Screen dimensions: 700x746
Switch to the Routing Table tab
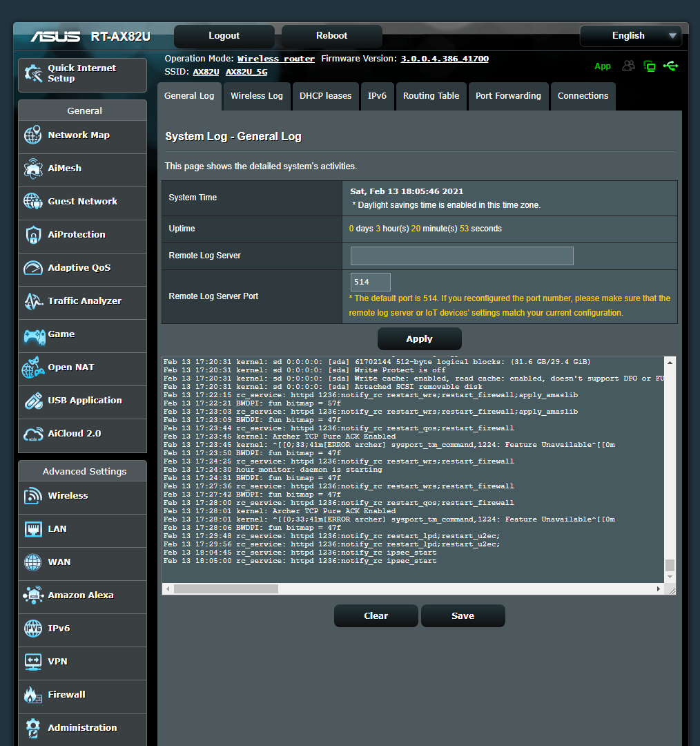431,96
